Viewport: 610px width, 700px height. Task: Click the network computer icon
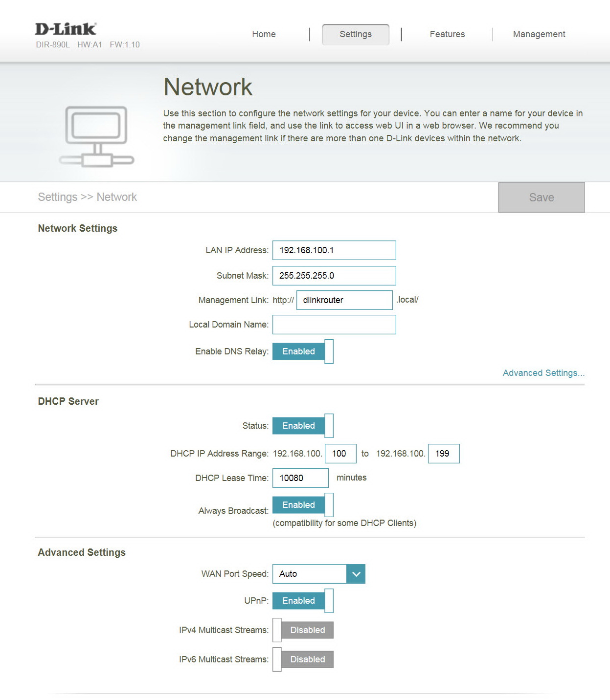click(97, 136)
